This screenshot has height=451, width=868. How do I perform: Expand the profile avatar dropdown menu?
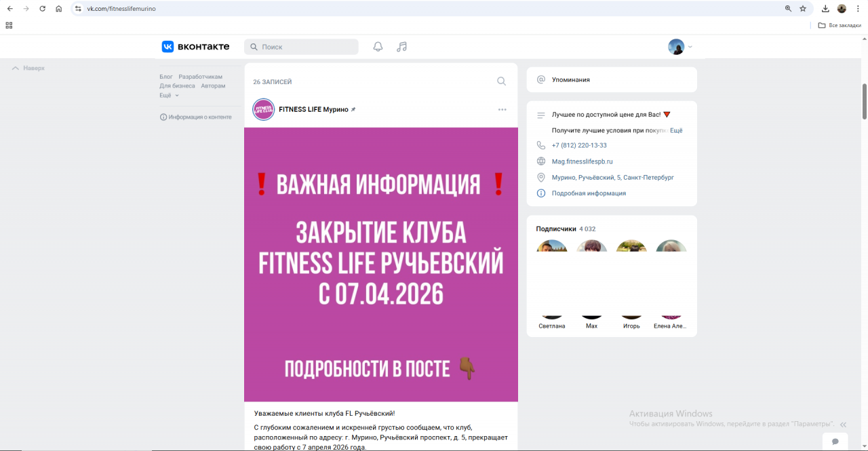click(680, 47)
